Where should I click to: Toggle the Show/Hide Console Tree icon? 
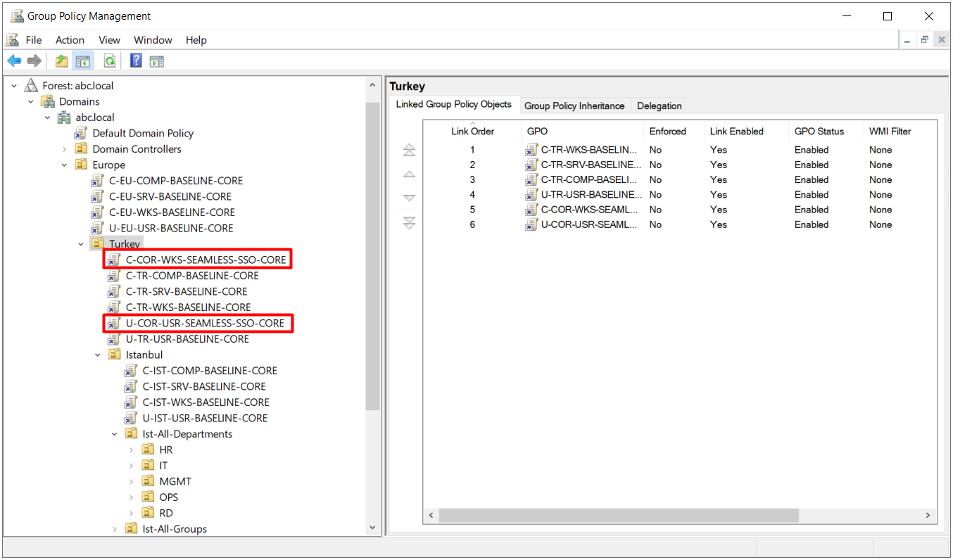pos(82,61)
